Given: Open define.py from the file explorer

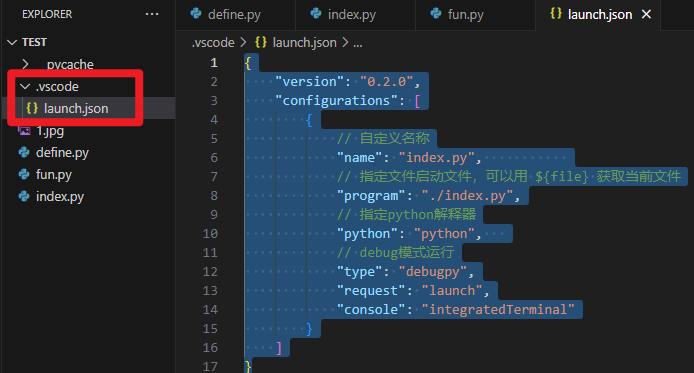Looking at the screenshot, I should click(62, 153).
